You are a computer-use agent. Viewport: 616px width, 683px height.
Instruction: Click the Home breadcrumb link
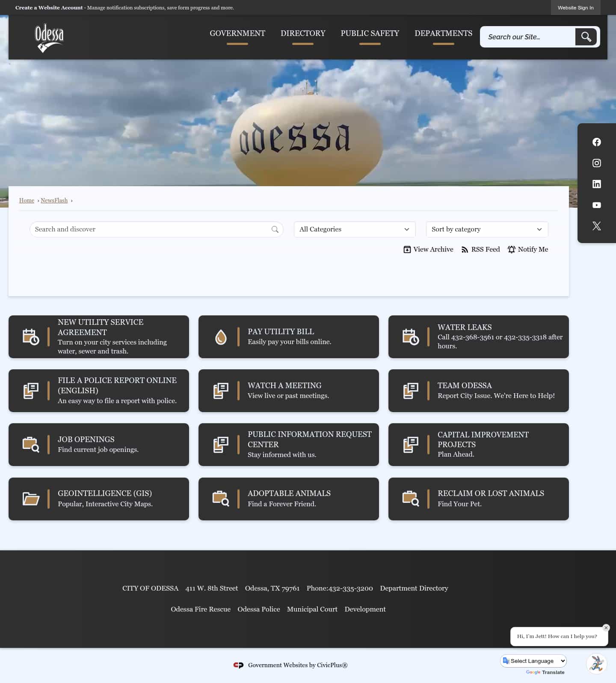point(27,200)
